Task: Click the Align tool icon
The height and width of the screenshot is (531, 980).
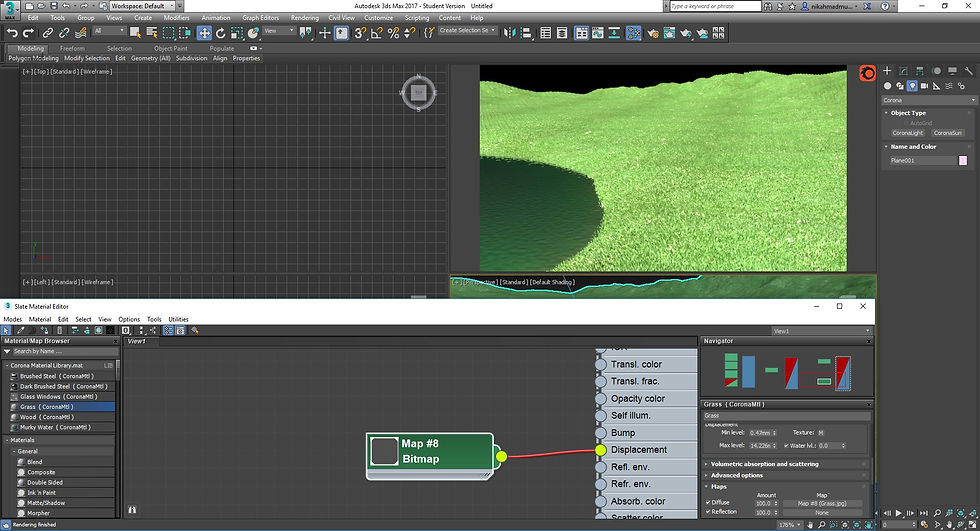Action: coord(526,33)
